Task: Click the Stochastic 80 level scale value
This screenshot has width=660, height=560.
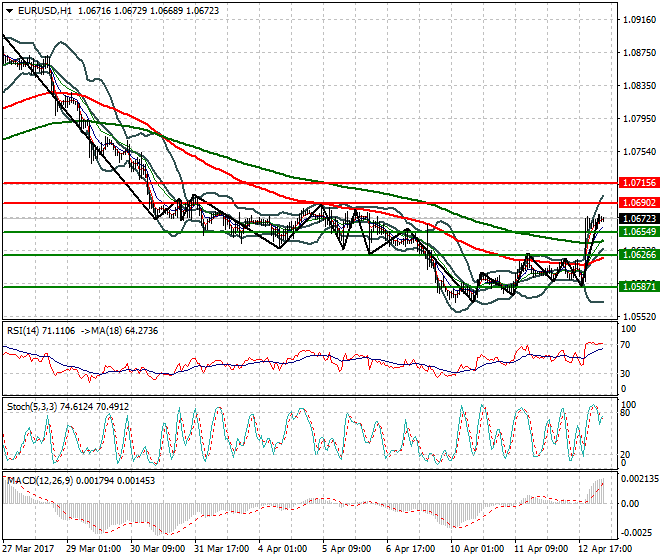Action: pos(625,413)
